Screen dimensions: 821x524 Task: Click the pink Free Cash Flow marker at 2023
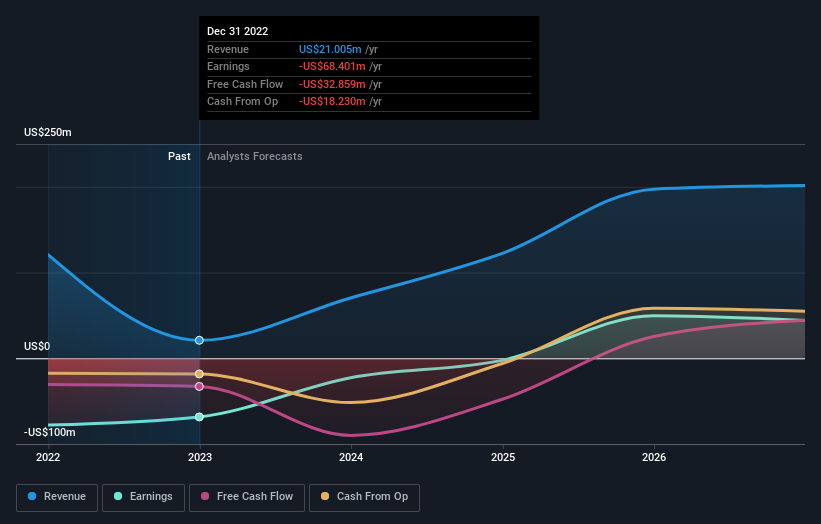(199, 386)
